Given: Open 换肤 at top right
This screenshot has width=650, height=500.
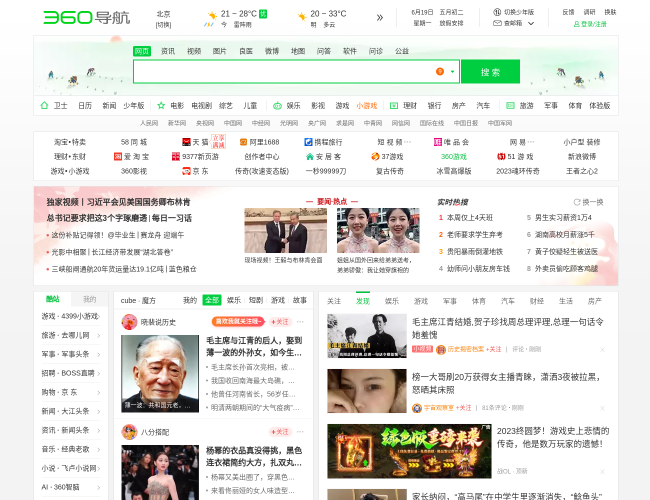Looking at the screenshot, I should (x=610, y=12).
